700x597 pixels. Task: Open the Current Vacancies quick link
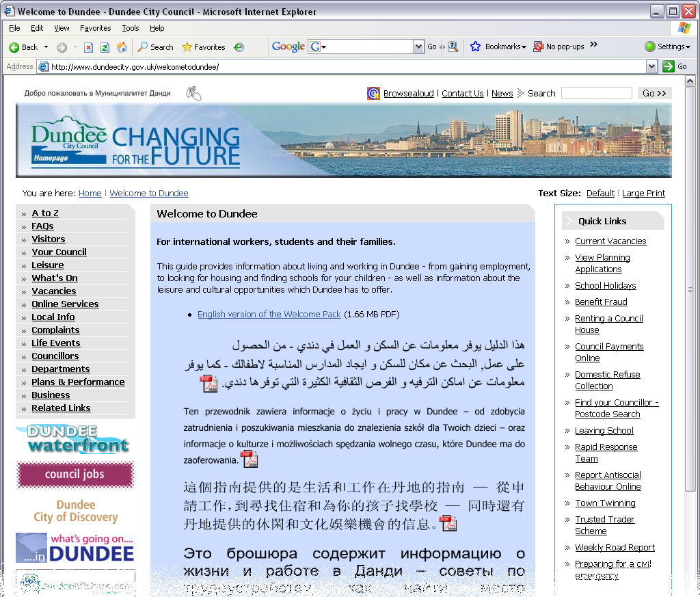[610, 241]
